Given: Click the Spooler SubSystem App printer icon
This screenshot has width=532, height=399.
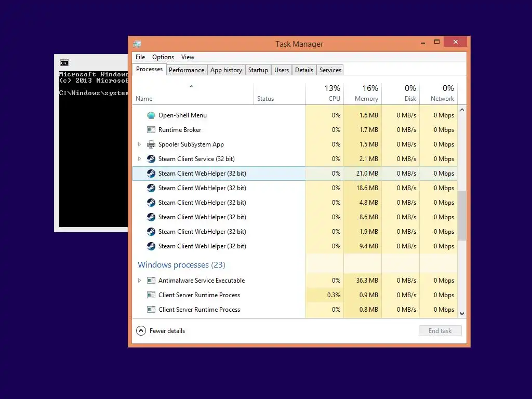Looking at the screenshot, I should 151,144.
